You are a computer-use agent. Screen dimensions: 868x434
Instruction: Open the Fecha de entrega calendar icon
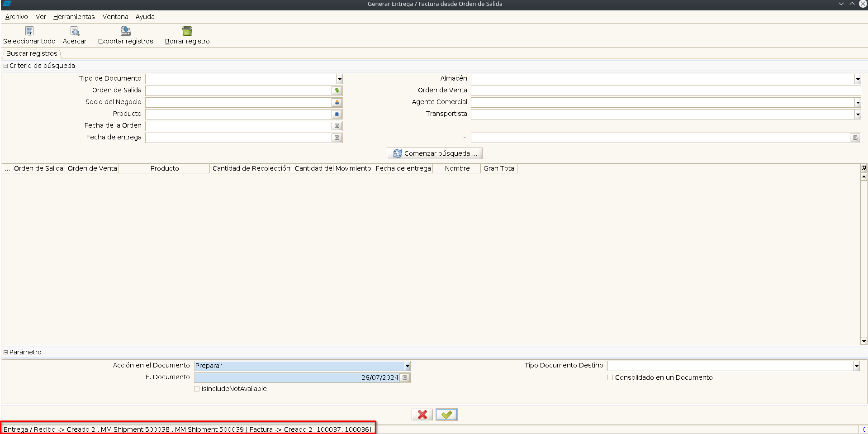[x=337, y=138]
